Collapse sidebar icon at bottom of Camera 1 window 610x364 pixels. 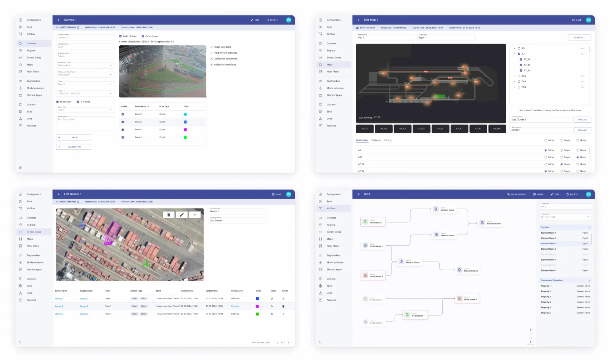click(x=20, y=168)
